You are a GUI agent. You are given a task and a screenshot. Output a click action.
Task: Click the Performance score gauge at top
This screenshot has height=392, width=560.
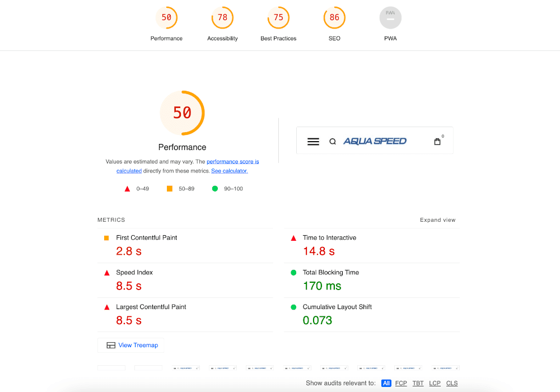(x=166, y=18)
